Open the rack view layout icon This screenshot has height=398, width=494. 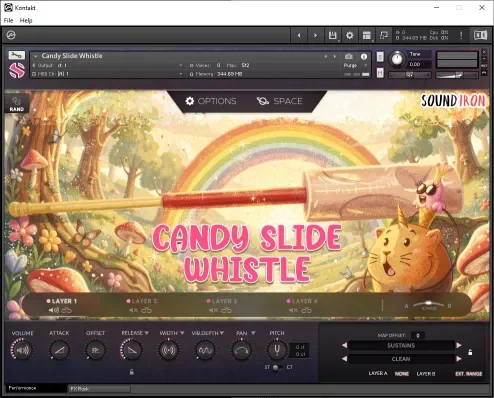click(367, 35)
